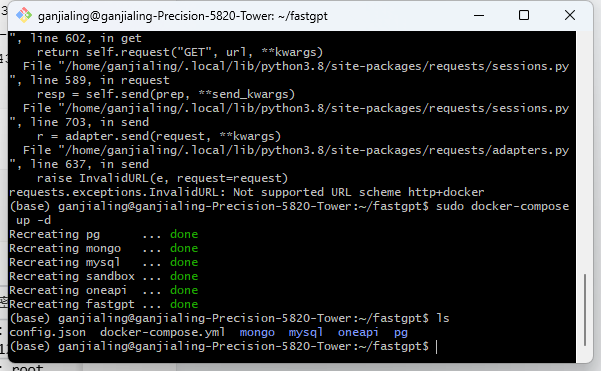Click the green done after Recreating fastgpt

[x=184, y=304]
